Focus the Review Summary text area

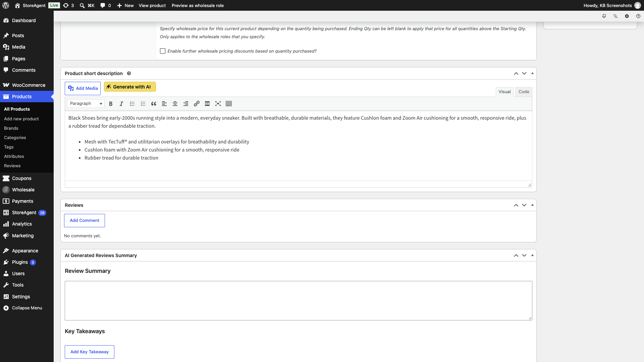coord(299,301)
